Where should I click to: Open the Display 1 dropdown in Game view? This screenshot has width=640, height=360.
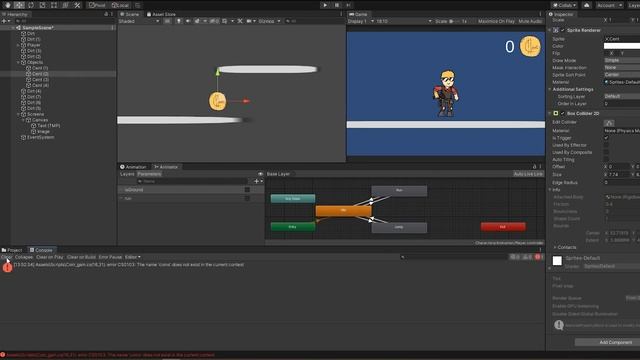pos(360,21)
